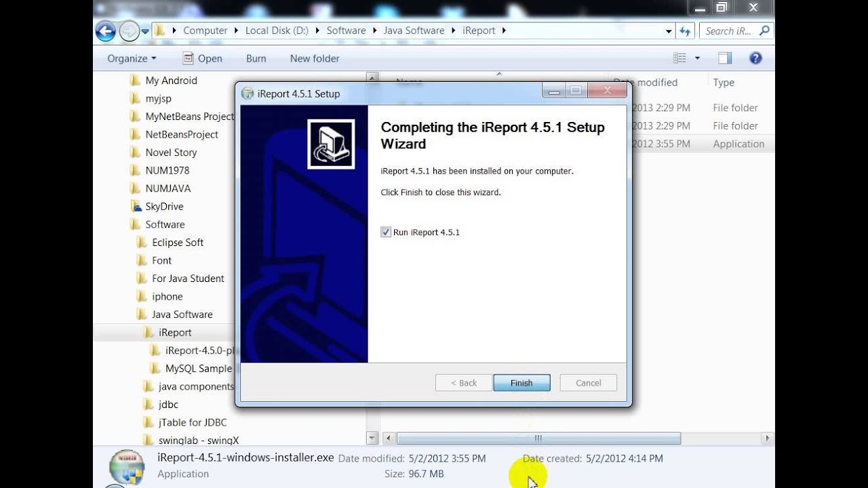Click the Date created 5/2/2012 4:14 PM value

[x=625, y=459]
